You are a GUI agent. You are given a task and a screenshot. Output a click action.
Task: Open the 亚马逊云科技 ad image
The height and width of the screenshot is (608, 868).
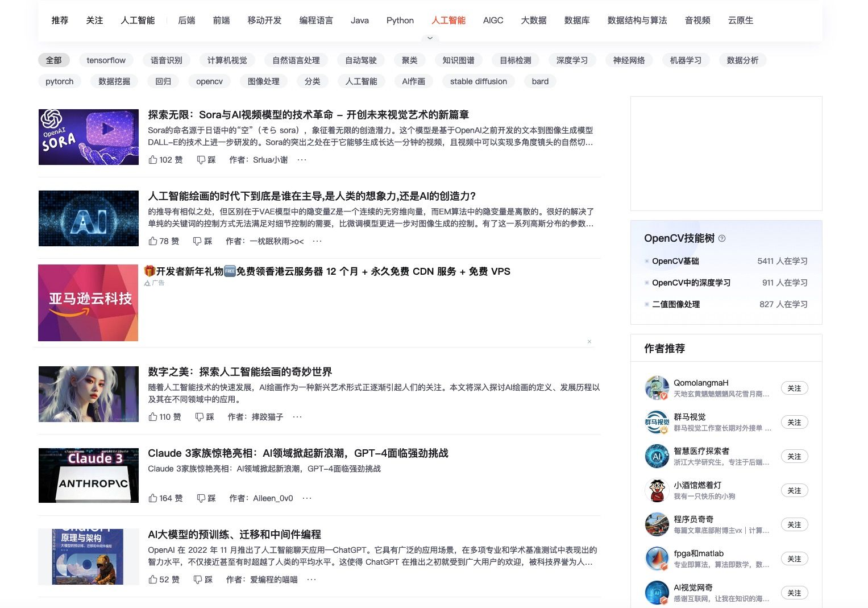pyautogui.click(x=88, y=303)
